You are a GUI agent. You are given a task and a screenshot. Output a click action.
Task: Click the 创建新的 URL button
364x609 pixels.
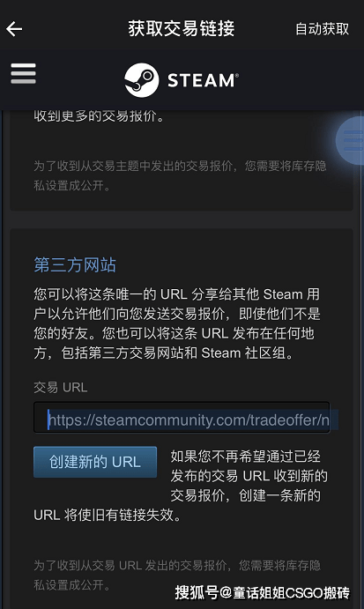95,462
